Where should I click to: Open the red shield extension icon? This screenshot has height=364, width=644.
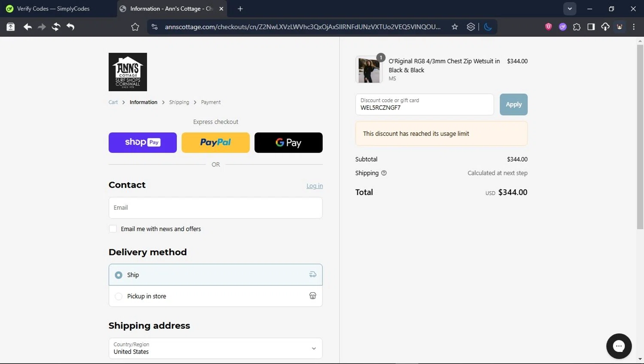[x=548, y=27]
